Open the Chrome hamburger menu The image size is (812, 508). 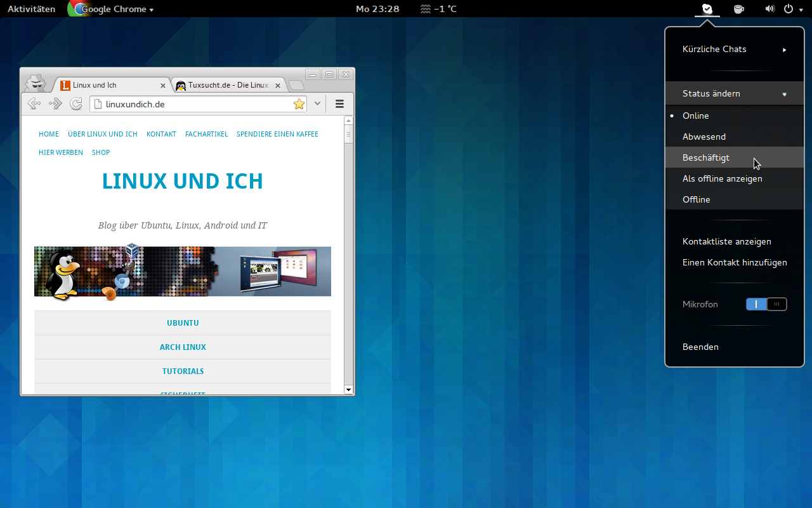pos(339,104)
